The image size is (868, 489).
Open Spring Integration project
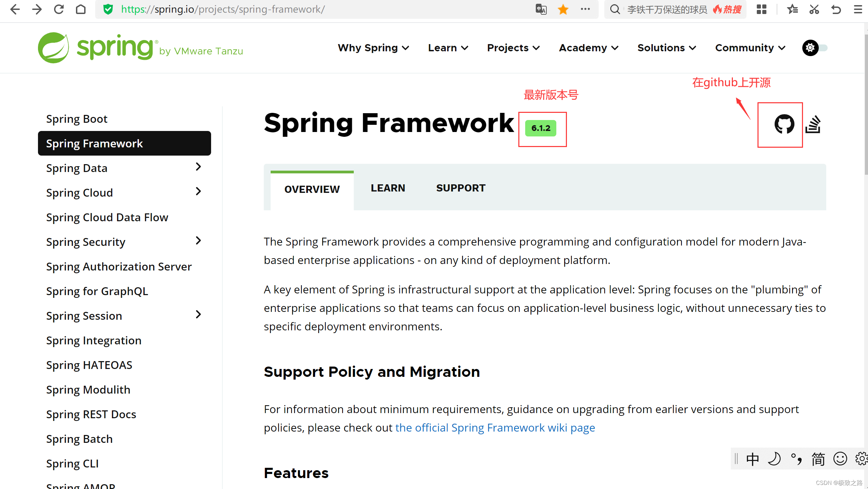94,341
